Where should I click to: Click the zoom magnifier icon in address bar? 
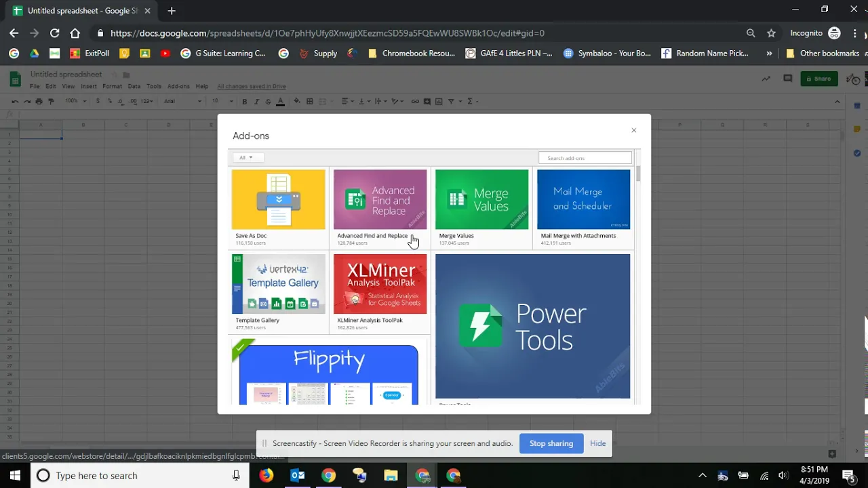coord(751,33)
